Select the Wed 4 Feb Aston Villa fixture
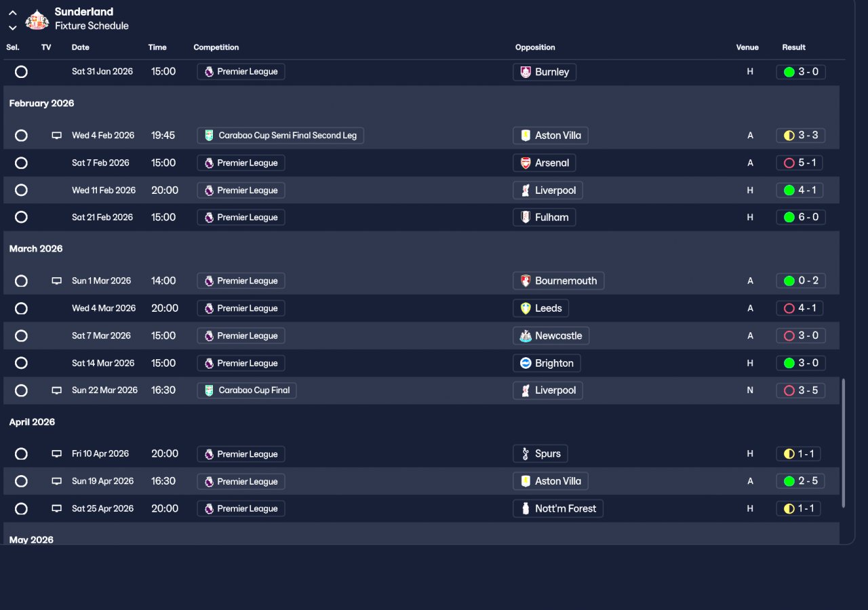Image resolution: width=868 pixels, height=610 pixels. [x=21, y=136]
